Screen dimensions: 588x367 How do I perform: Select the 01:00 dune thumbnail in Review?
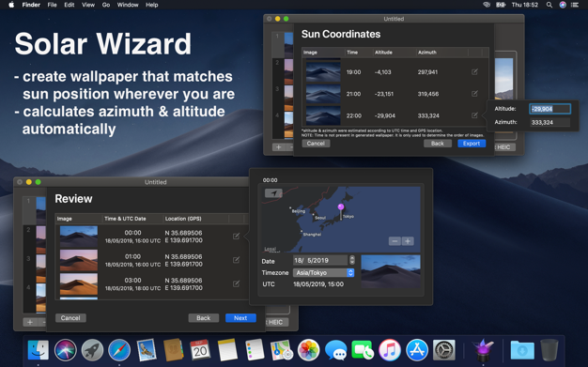tap(79, 260)
